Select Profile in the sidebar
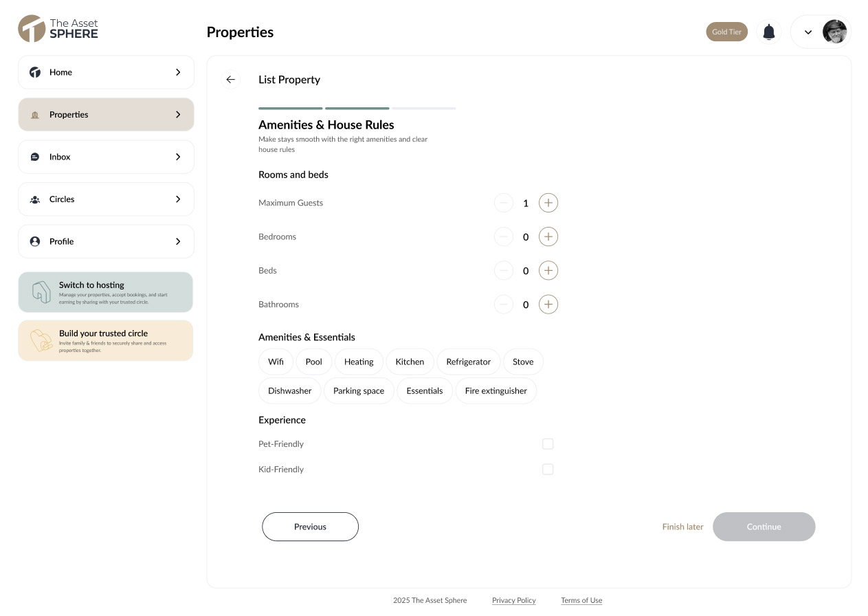 [x=106, y=241]
